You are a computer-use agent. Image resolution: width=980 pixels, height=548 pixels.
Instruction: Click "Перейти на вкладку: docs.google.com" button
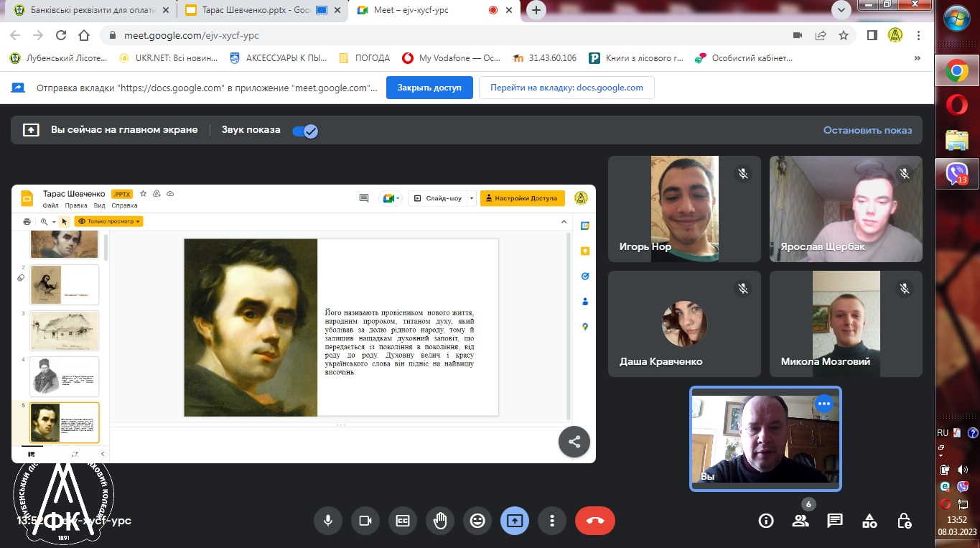click(566, 88)
